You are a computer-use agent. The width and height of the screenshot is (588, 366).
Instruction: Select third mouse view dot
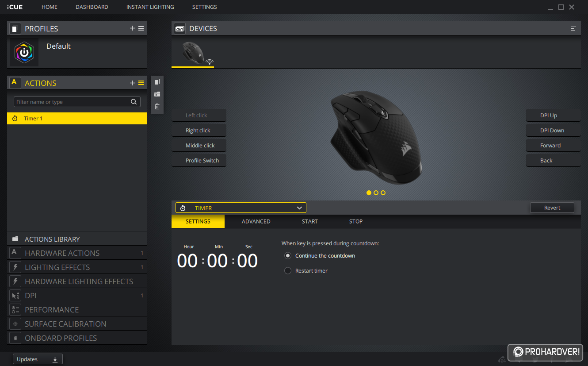pos(383,193)
